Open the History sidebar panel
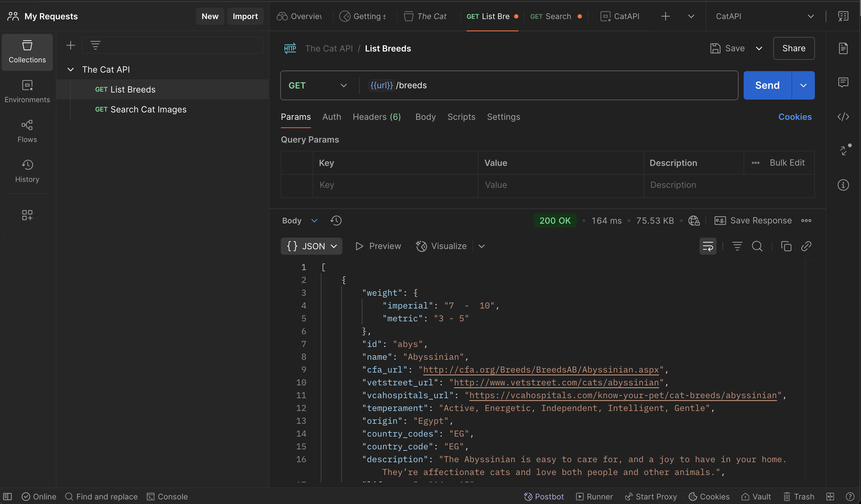 [x=27, y=171]
